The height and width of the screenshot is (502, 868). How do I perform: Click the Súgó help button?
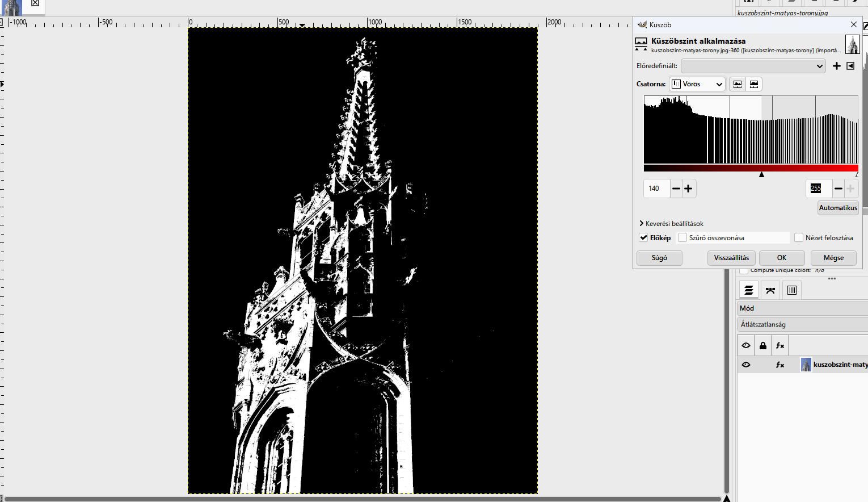[659, 258]
